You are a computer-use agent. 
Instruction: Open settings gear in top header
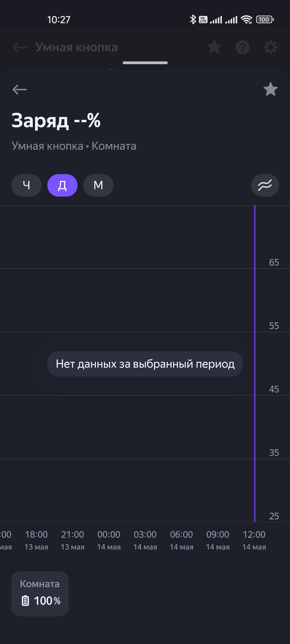270,47
